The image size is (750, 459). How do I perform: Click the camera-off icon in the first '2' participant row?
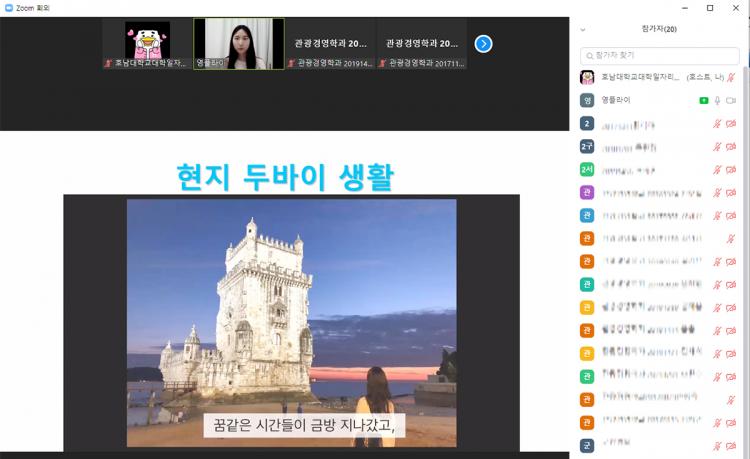click(731, 124)
